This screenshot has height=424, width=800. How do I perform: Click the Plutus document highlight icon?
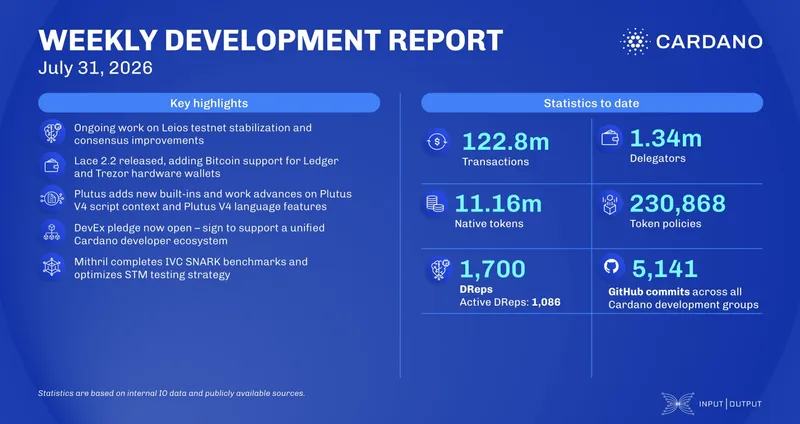point(52,198)
